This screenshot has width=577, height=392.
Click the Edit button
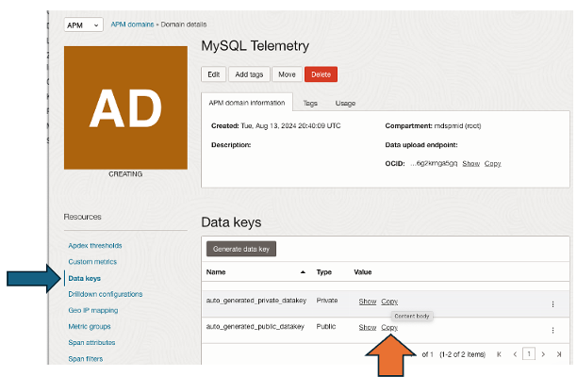click(213, 74)
